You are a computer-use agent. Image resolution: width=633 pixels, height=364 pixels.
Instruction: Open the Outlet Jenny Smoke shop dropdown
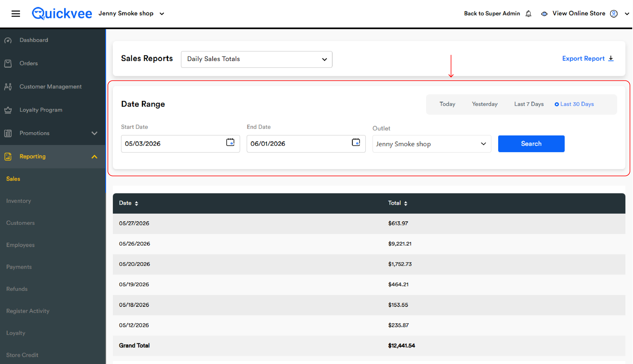click(432, 144)
